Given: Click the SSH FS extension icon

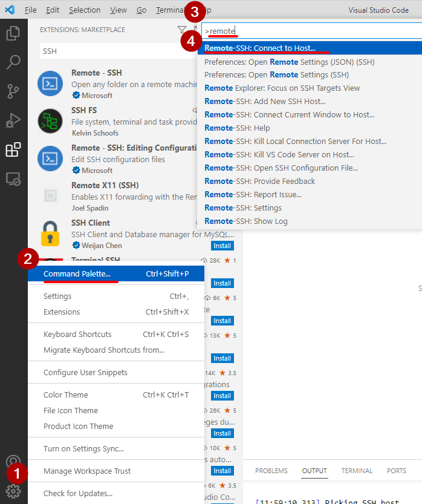Looking at the screenshot, I should pos(50,121).
